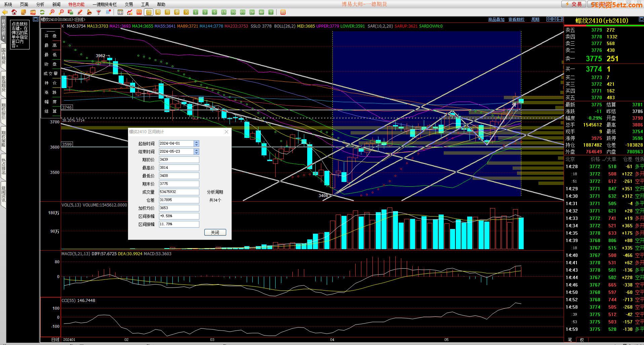Open the 页面 menu
This screenshot has width=644, height=345.
tap(24, 4)
